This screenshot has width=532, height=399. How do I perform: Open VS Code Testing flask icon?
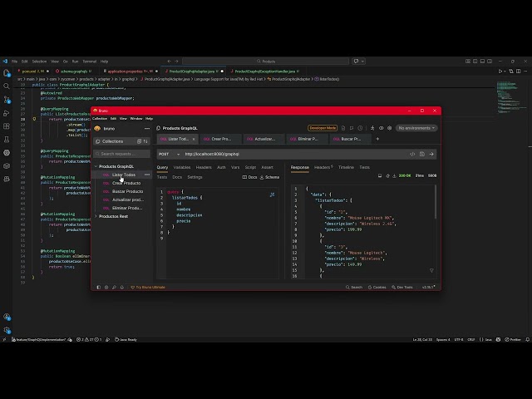coord(7,140)
